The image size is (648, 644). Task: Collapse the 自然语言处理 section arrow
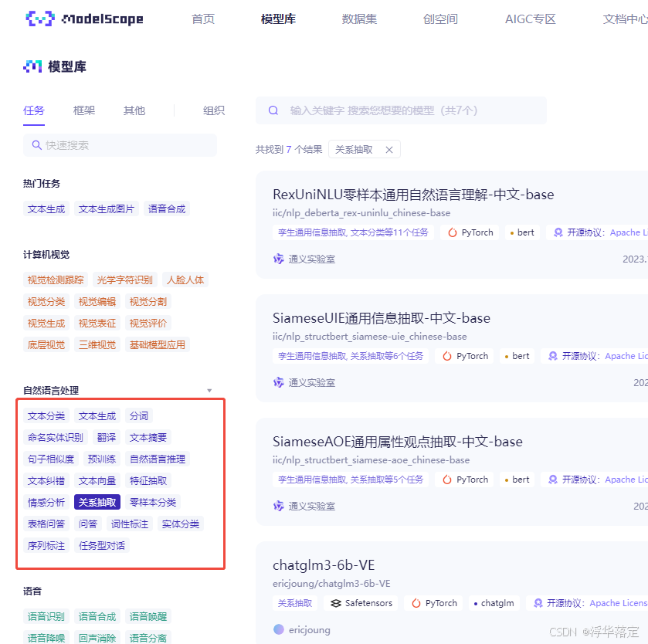209,391
